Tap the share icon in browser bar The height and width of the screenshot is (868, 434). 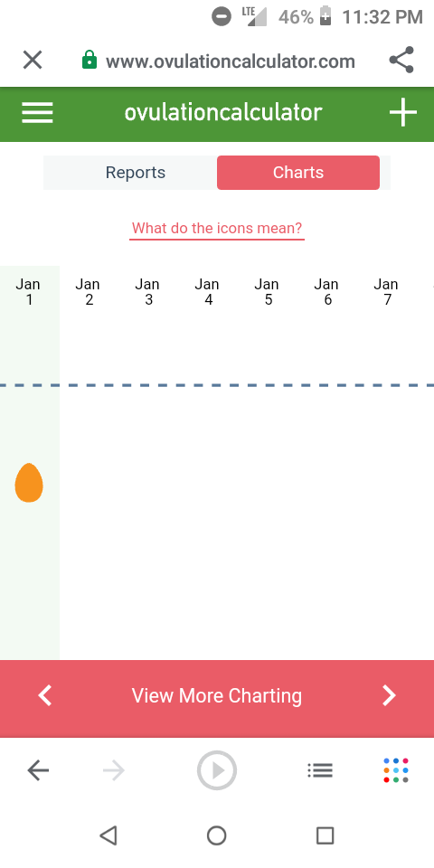click(401, 61)
